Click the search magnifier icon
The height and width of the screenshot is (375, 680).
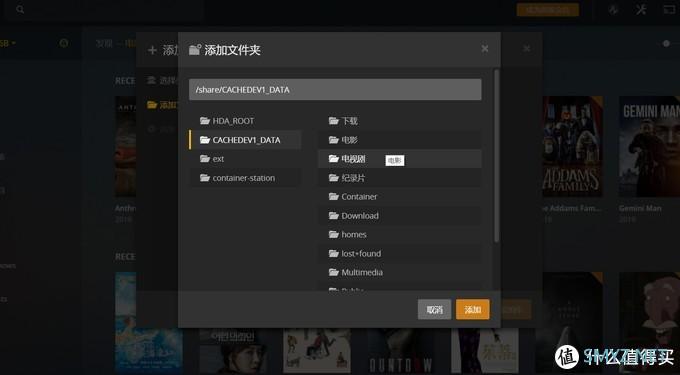point(20,9)
